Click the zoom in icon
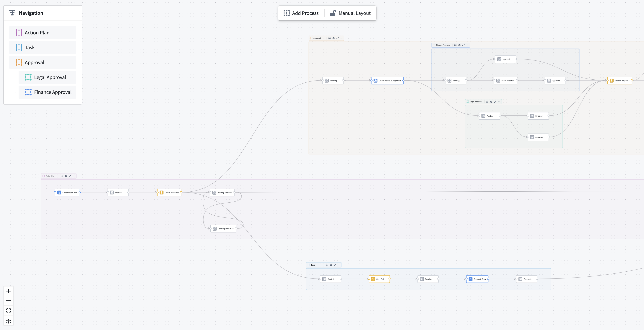Screen dimensions: 644x330 tap(9, 291)
